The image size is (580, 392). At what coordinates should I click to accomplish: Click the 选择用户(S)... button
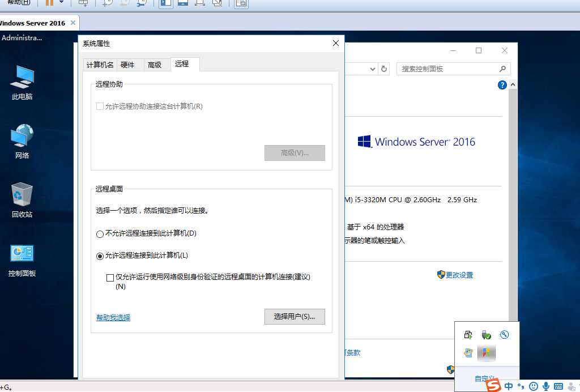pos(295,317)
